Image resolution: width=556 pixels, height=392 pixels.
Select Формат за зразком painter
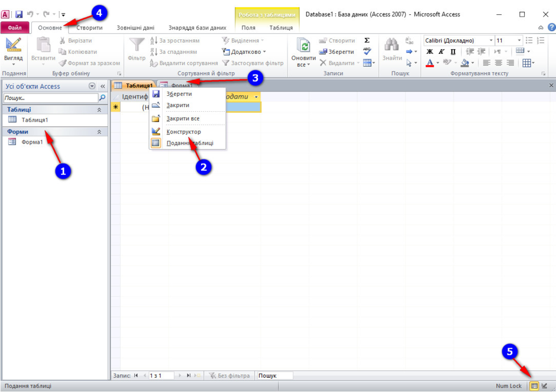pyautogui.click(x=89, y=63)
